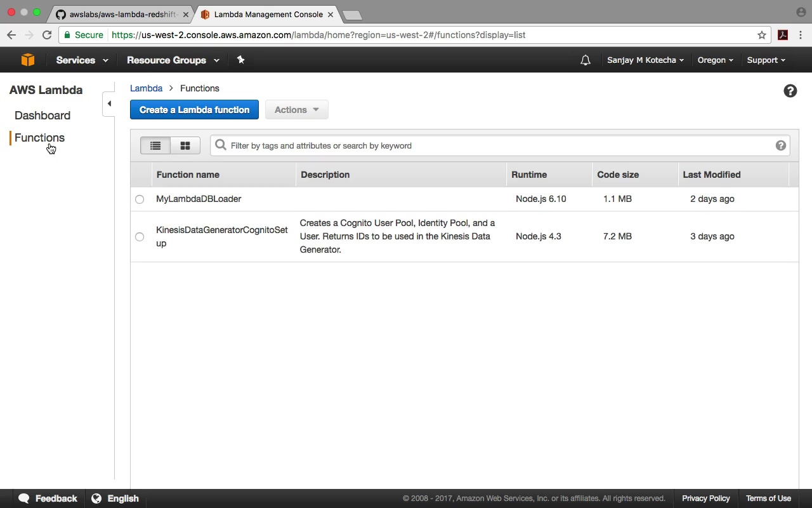Open the Sanjay M Kotecha account menu

click(x=645, y=60)
